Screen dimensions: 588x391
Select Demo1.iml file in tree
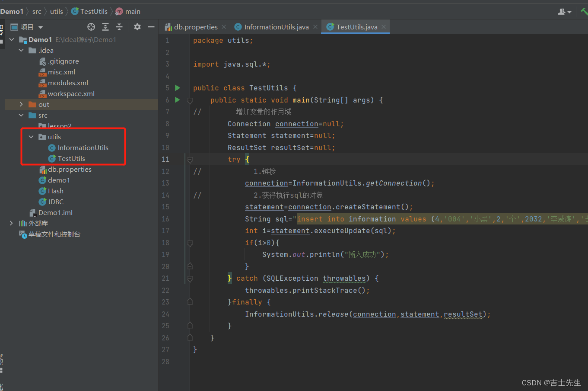[x=51, y=213]
